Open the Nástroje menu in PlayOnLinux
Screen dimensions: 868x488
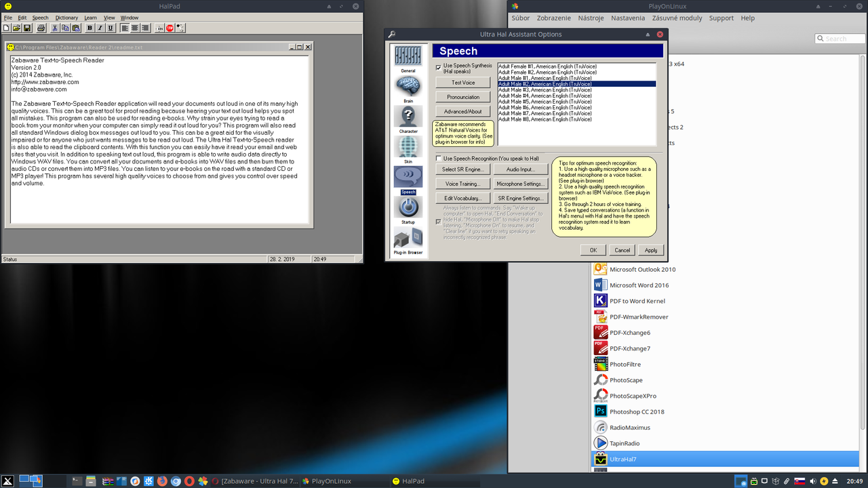tap(589, 18)
